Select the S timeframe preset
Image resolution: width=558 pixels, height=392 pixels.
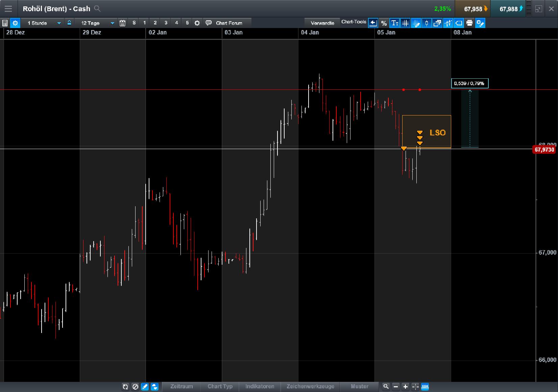pyautogui.click(x=134, y=23)
